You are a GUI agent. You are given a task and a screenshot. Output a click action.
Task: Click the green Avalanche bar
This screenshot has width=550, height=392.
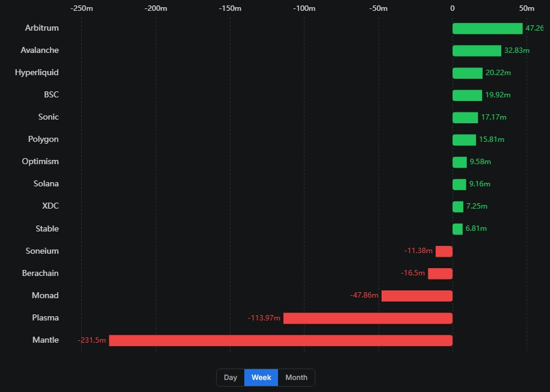click(477, 51)
